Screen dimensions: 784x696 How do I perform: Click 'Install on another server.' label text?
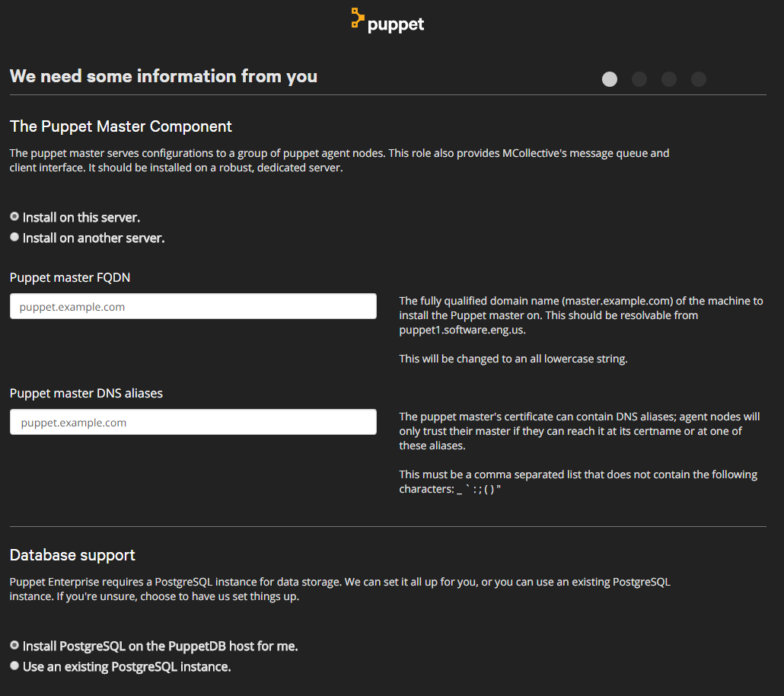94,238
